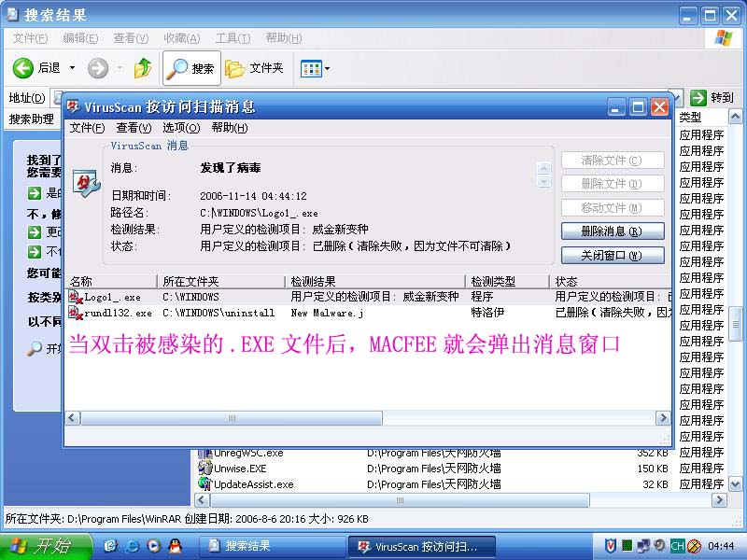This screenshot has width=747, height=560.
Task: Expand the Views dropdown arrow
Action: tap(328, 69)
